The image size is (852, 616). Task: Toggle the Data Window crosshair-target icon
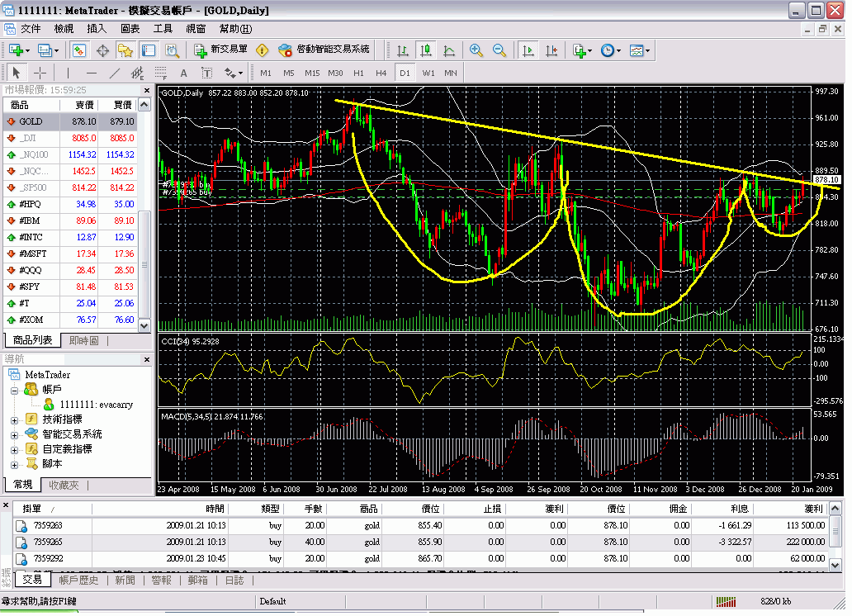coord(102,50)
